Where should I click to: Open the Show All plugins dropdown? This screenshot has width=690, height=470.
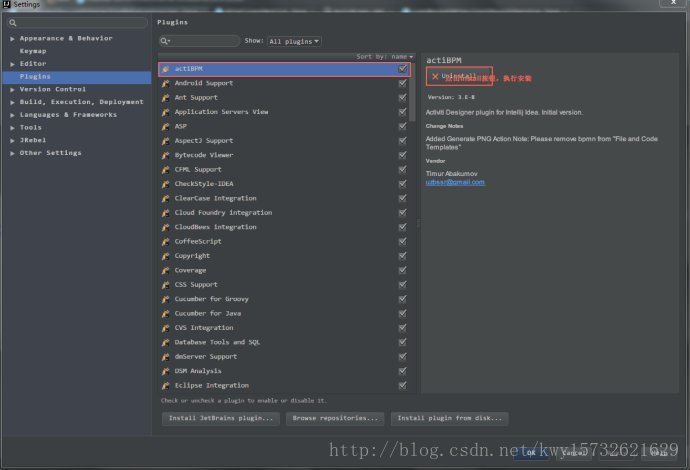click(x=294, y=41)
